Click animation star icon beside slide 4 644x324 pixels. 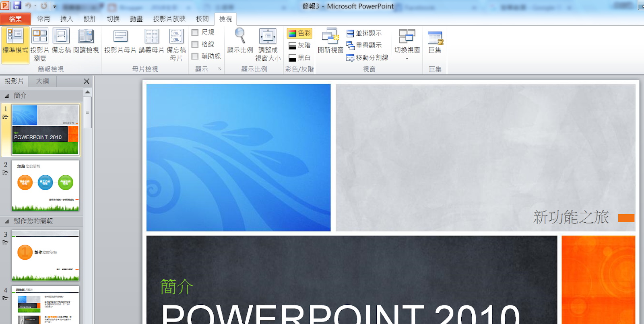[5, 298]
